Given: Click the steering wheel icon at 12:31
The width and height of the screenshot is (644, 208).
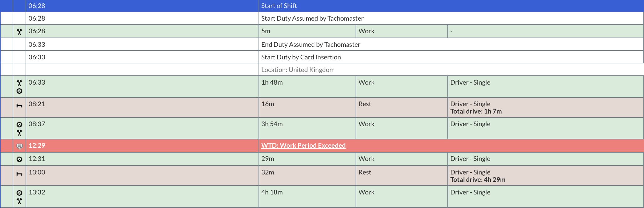Looking at the screenshot, I should [19, 159].
